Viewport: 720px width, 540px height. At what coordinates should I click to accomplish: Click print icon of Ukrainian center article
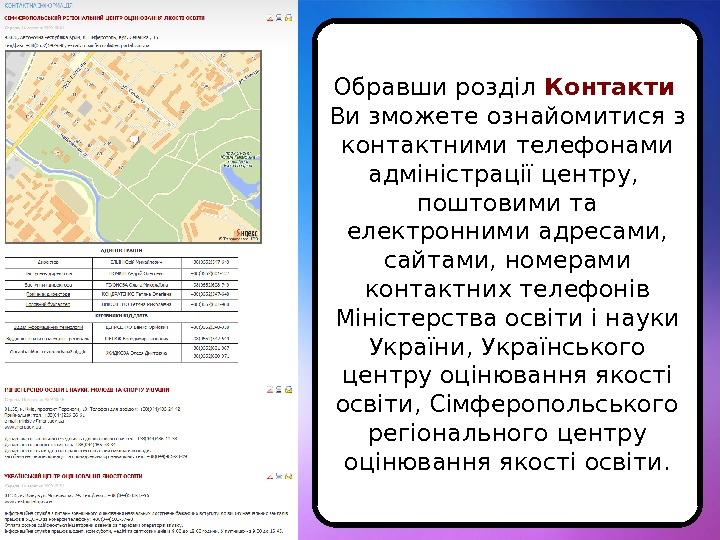[x=279, y=476]
